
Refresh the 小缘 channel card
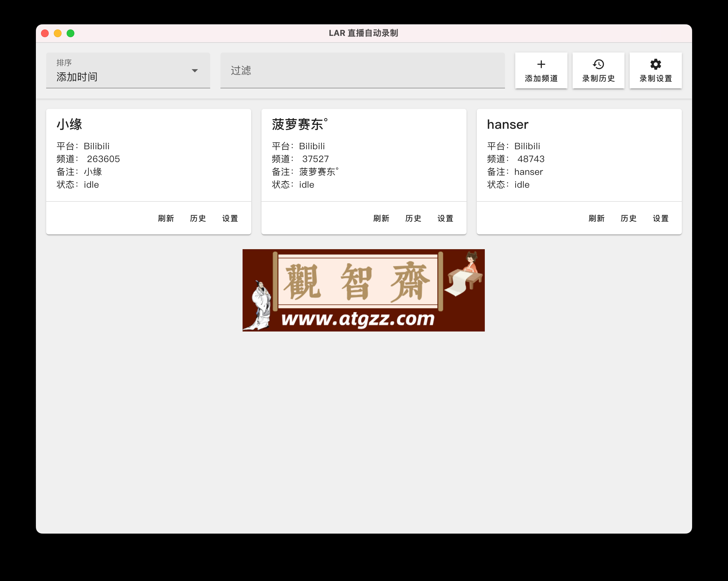click(x=166, y=218)
